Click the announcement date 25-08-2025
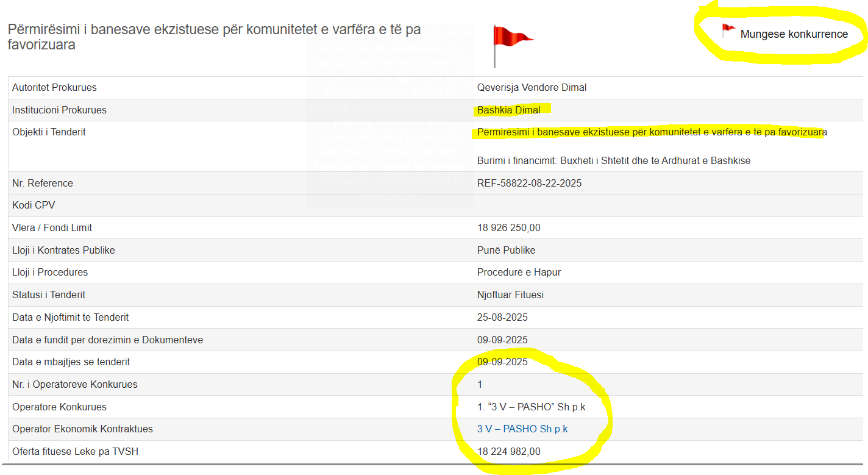 [x=502, y=318]
